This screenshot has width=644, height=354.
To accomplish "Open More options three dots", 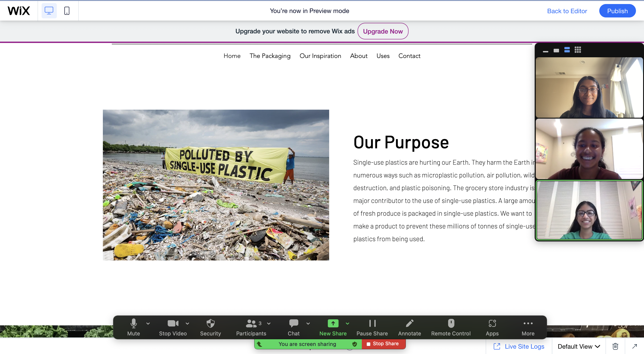I will [528, 324].
